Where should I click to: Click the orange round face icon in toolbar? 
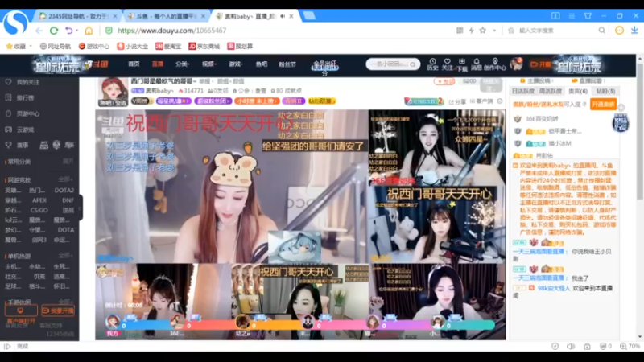tap(619, 31)
